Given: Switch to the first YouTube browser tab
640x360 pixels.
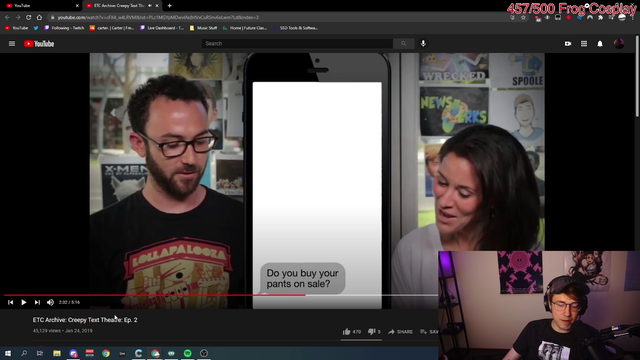Looking at the screenshot, I should coord(41,6).
